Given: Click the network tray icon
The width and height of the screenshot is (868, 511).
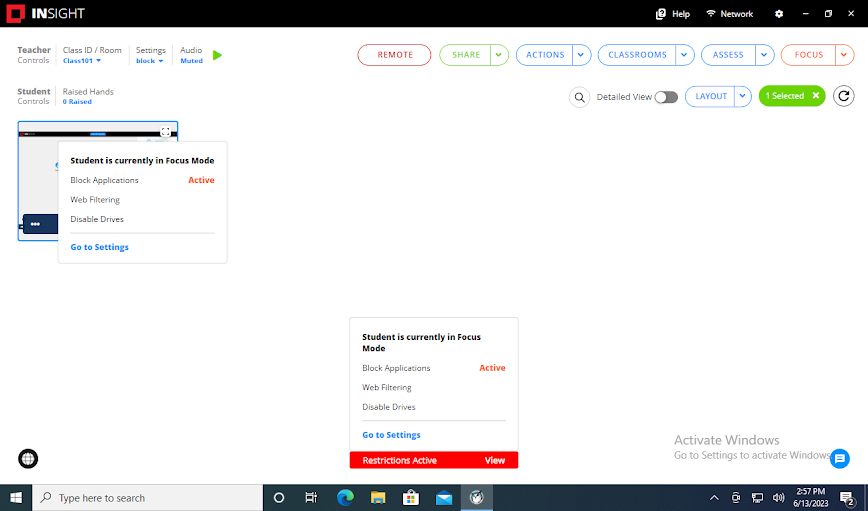Looking at the screenshot, I should click(x=757, y=498).
